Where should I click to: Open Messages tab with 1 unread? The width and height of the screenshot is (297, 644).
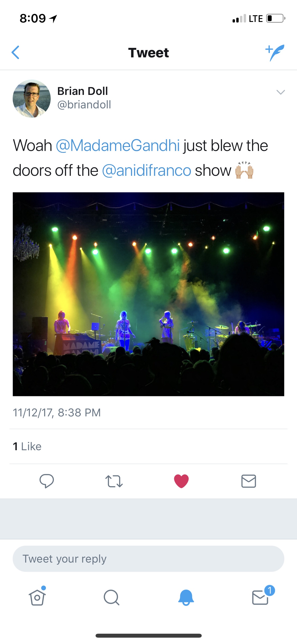(261, 597)
